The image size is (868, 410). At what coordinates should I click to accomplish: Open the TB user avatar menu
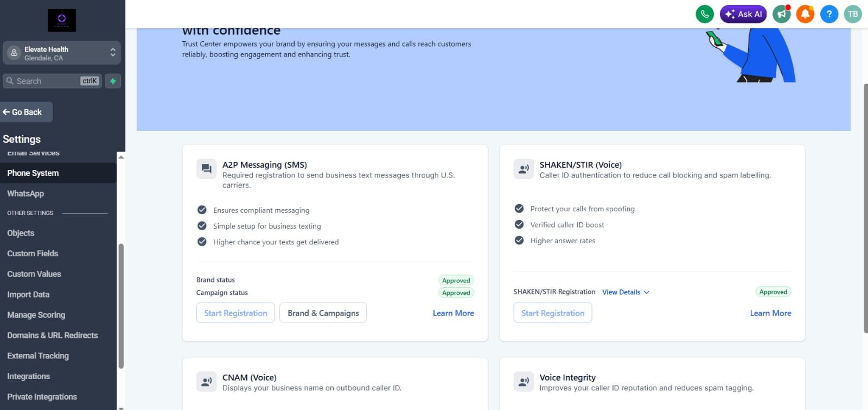coord(853,14)
